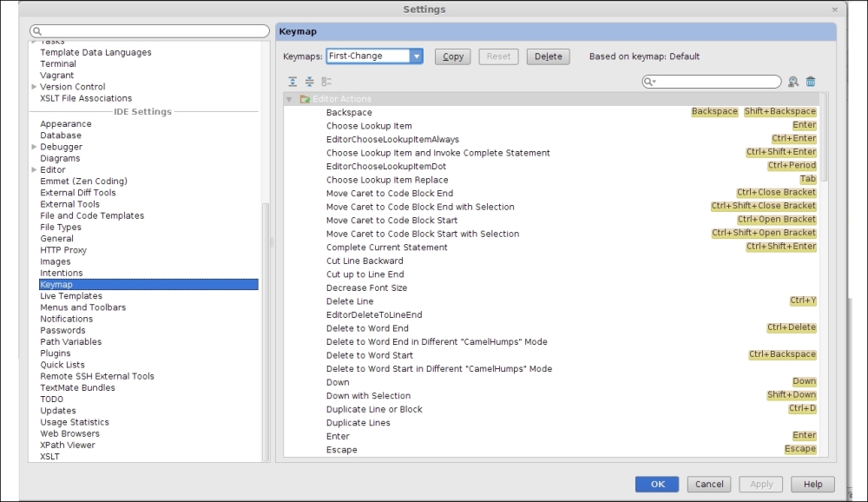Click Find Actions by Shortcut icon
Screen dimensions: 868x502
[793, 82]
